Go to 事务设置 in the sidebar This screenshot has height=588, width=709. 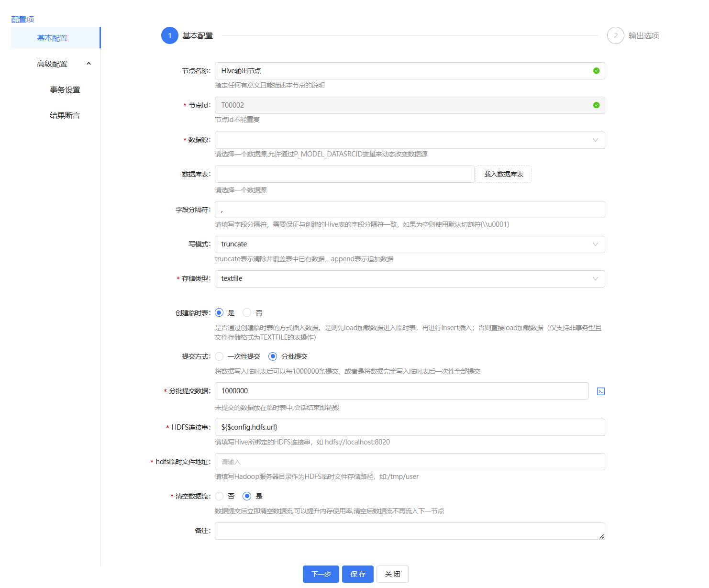coord(65,90)
